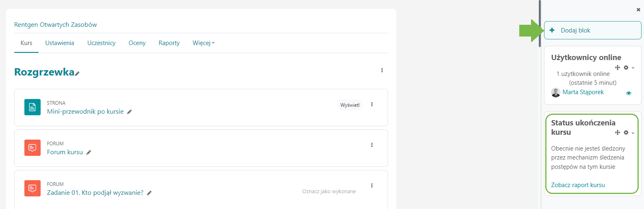
Task: Click the Dodaj blok button
Action: coord(592,30)
